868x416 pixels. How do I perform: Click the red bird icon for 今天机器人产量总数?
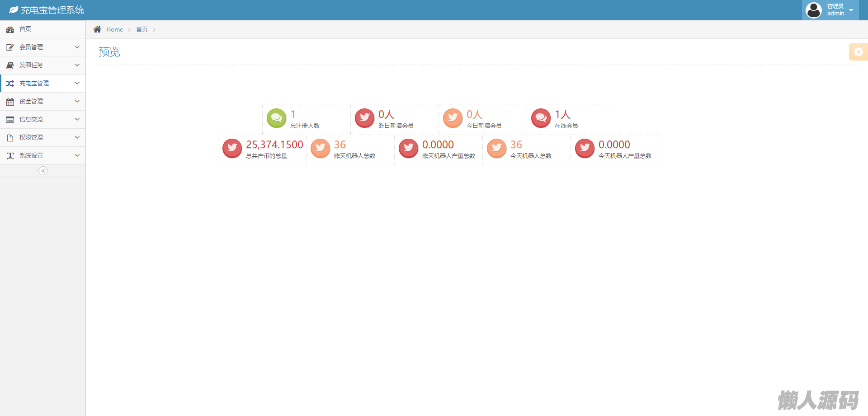click(585, 149)
